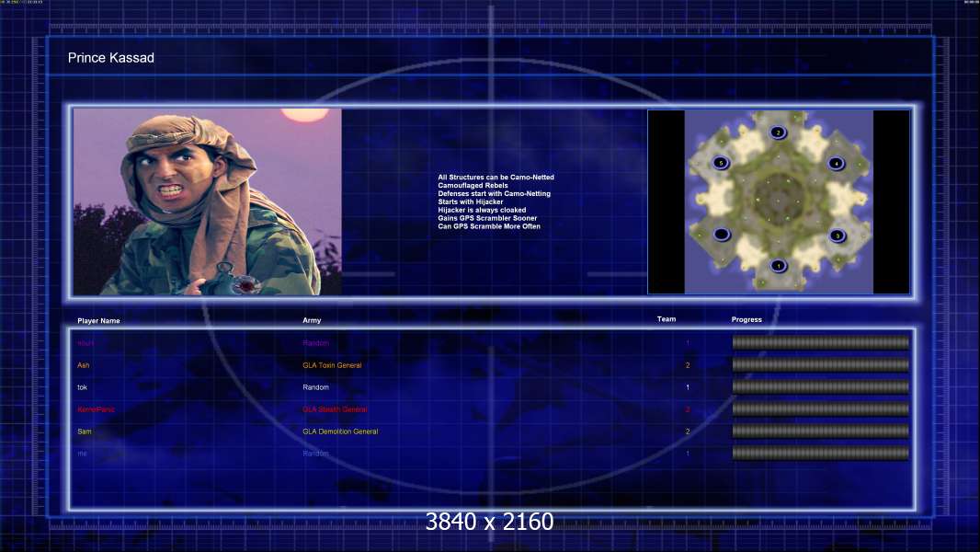The width and height of the screenshot is (980, 552).
Task: Select player name Sam
Action: click(x=85, y=431)
